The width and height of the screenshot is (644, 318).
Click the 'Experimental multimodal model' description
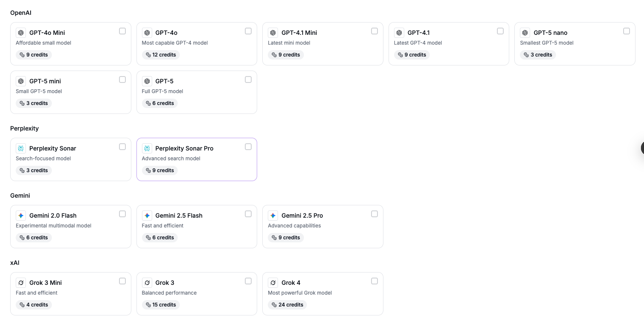[54, 226]
